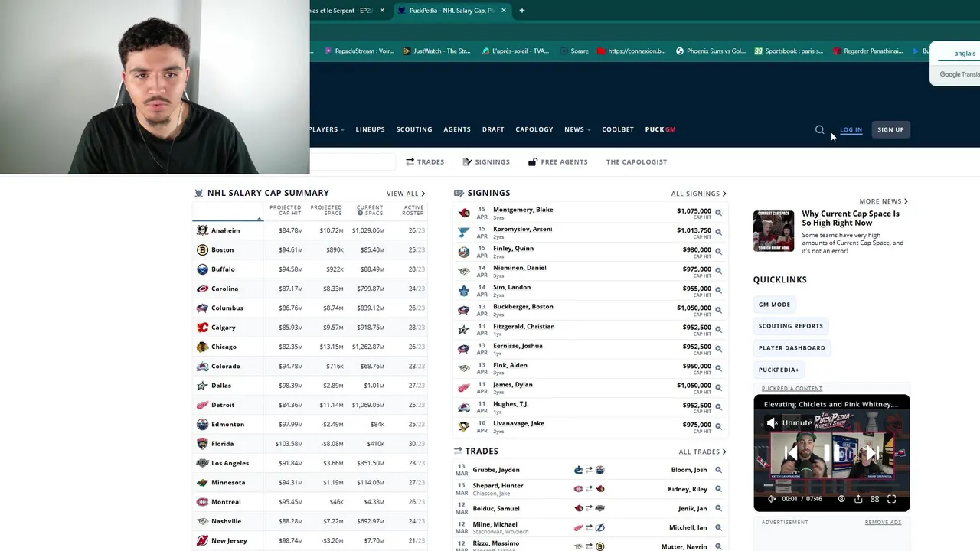Open the Sorare bookmark
980x551 pixels.
click(x=574, y=51)
